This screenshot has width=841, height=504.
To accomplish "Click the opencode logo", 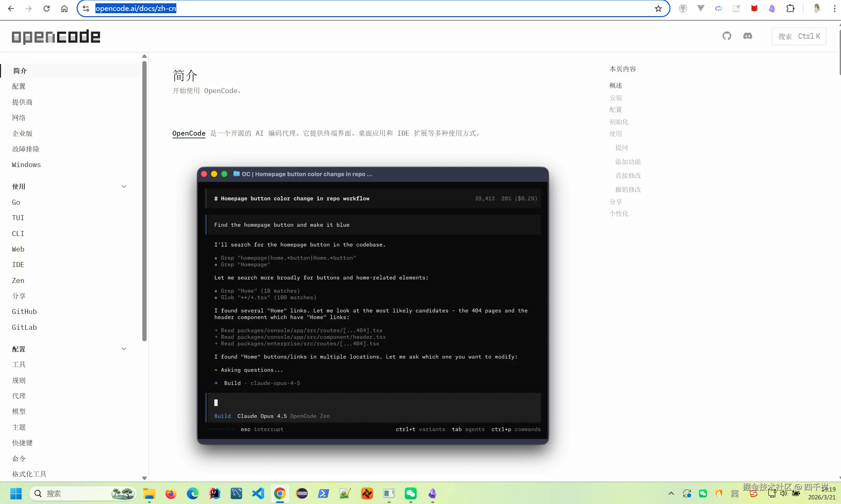I will [56, 36].
